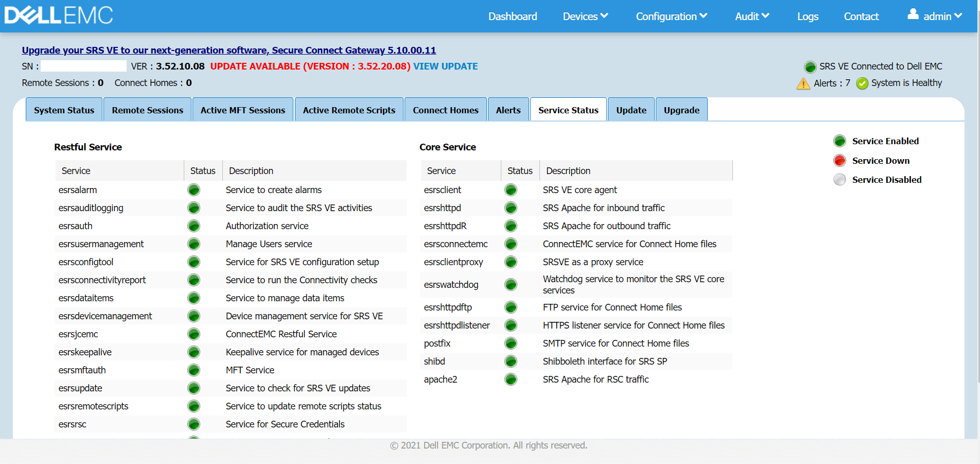
Task: Click the green System is Healthy checkmark icon
Action: coord(862,83)
